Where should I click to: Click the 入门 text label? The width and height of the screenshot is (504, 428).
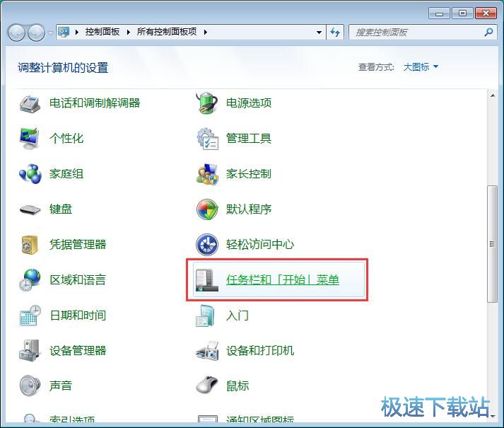click(238, 315)
